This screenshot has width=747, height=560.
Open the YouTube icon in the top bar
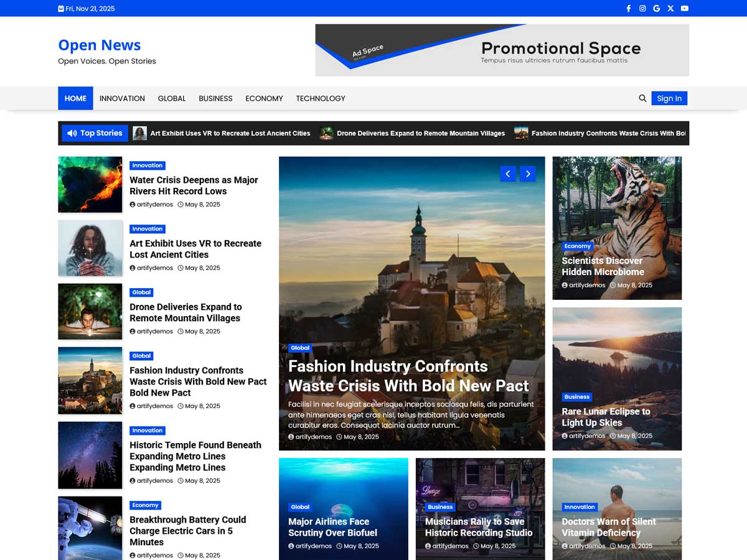[684, 8]
